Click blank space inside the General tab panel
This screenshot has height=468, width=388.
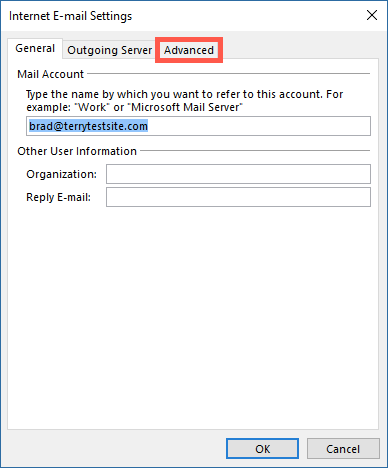click(x=193, y=317)
